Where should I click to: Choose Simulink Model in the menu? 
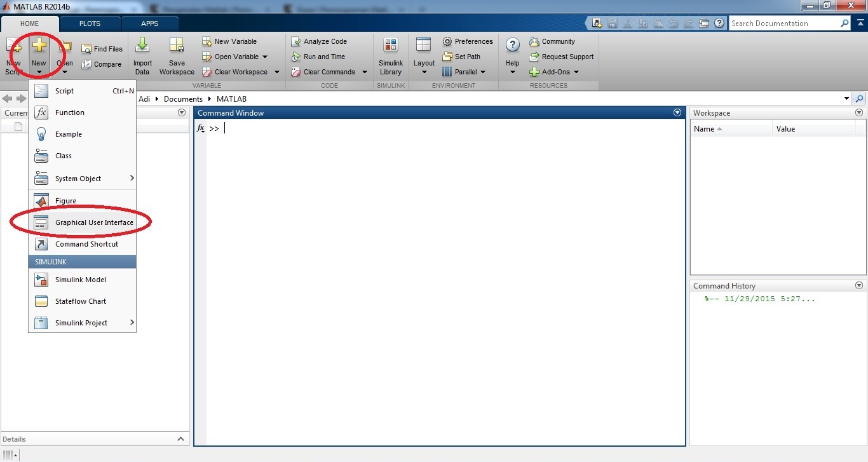(81, 280)
